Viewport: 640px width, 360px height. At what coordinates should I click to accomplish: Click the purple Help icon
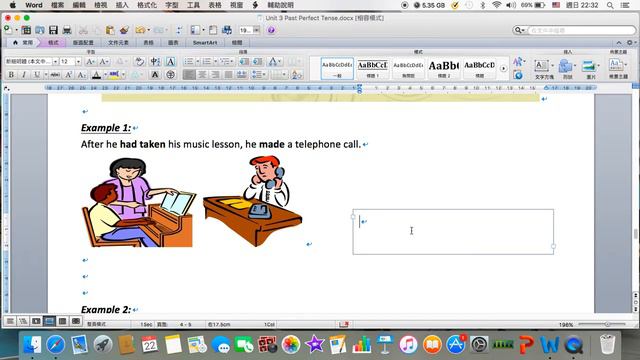coord(271,30)
